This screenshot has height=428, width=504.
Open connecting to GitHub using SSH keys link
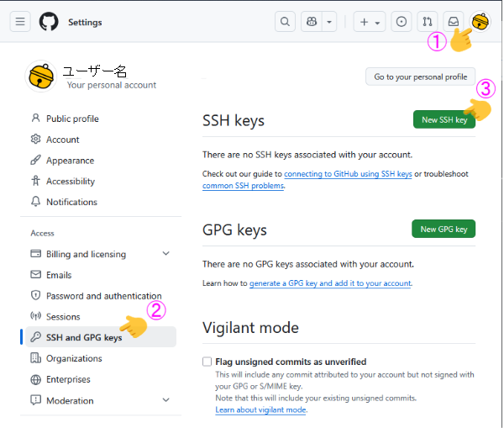point(348,174)
